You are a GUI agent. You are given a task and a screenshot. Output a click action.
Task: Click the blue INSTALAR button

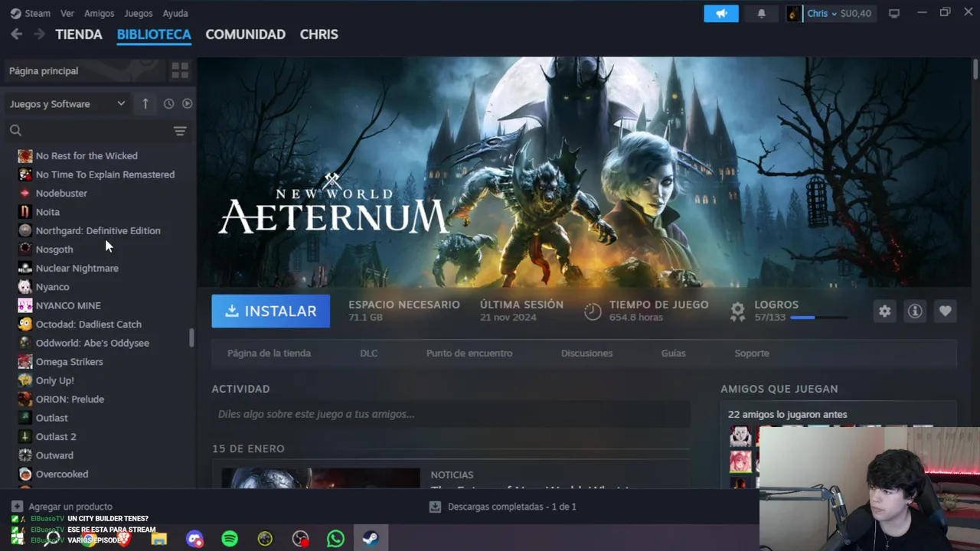pyautogui.click(x=271, y=311)
